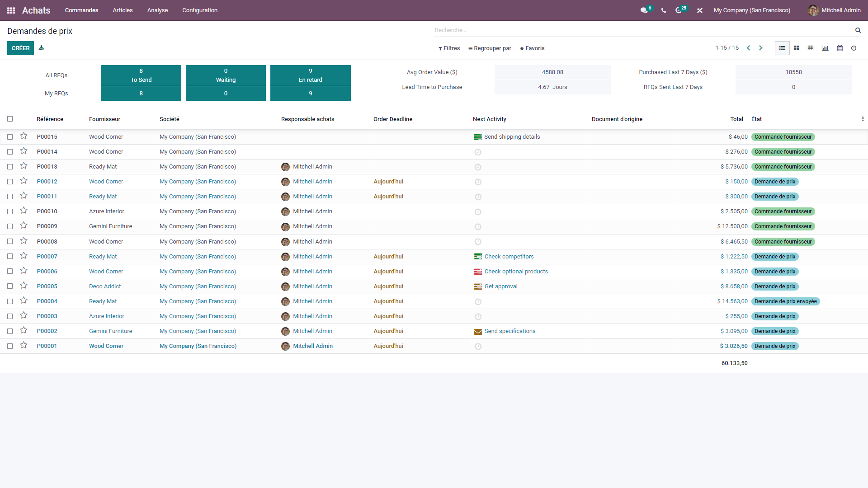868x488 pixels.
Task: Switch to graph view
Action: 825,48
